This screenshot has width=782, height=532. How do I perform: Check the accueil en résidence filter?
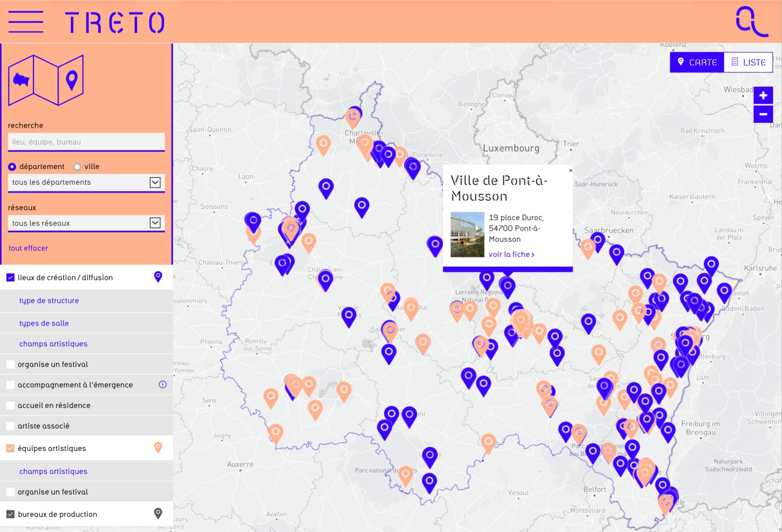[10, 405]
